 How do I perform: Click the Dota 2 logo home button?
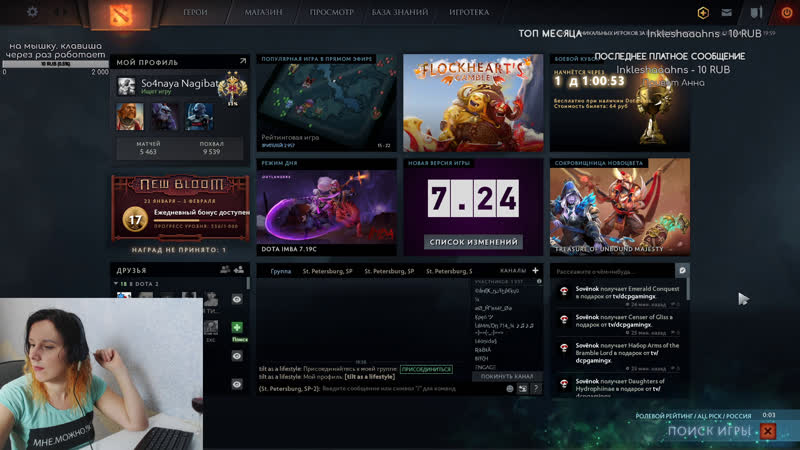pos(121,15)
